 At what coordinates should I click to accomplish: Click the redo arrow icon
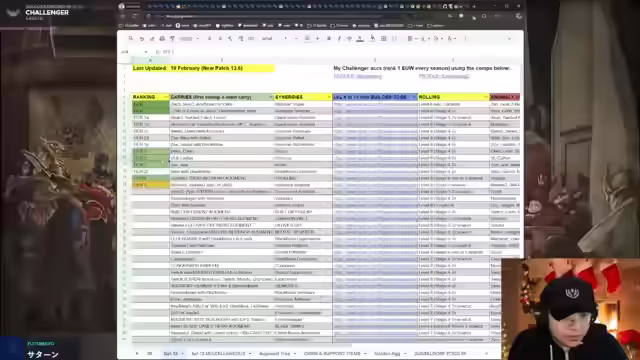(152, 38)
